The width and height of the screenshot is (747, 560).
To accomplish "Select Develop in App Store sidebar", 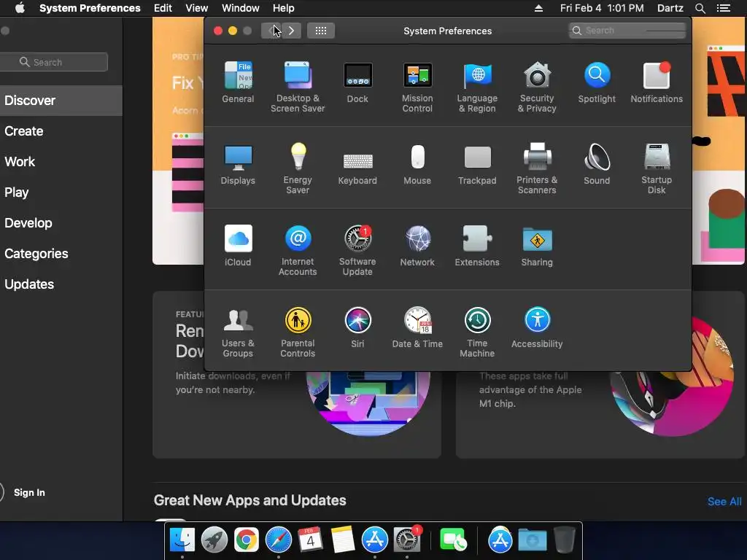I will 61,223.
